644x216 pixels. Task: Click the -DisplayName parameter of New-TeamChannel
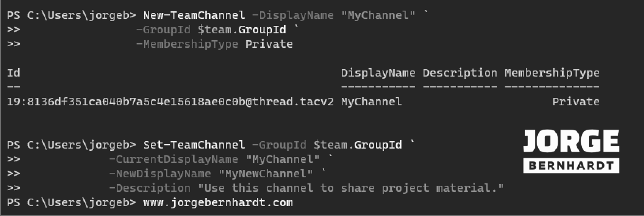[x=293, y=16]
